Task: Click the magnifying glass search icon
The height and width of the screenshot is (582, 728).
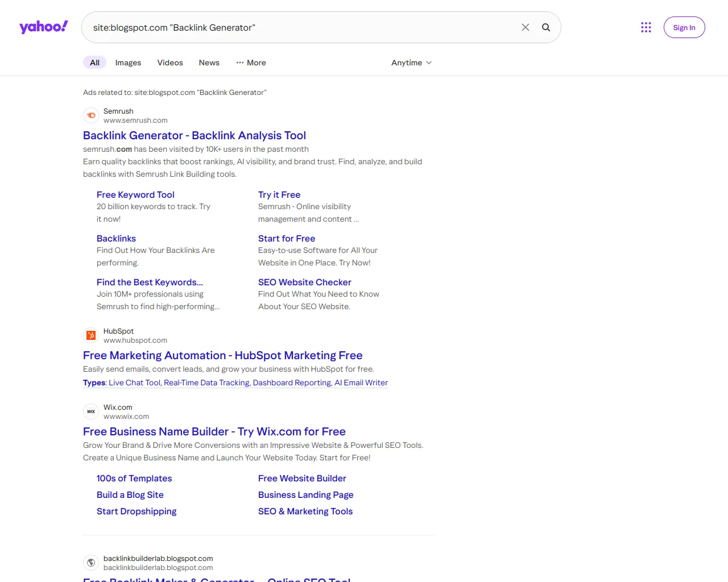Action: pos(546,27)
